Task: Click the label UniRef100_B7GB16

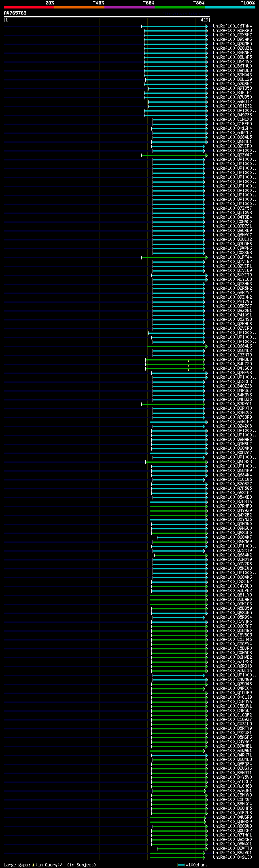Action: click(232, 502)
